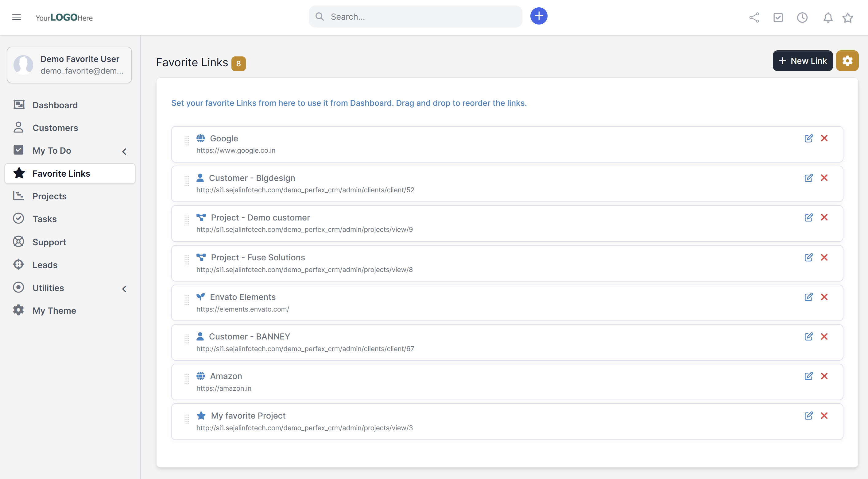
Task: Delete the Amazon favorite link
Action: [824, 376]
